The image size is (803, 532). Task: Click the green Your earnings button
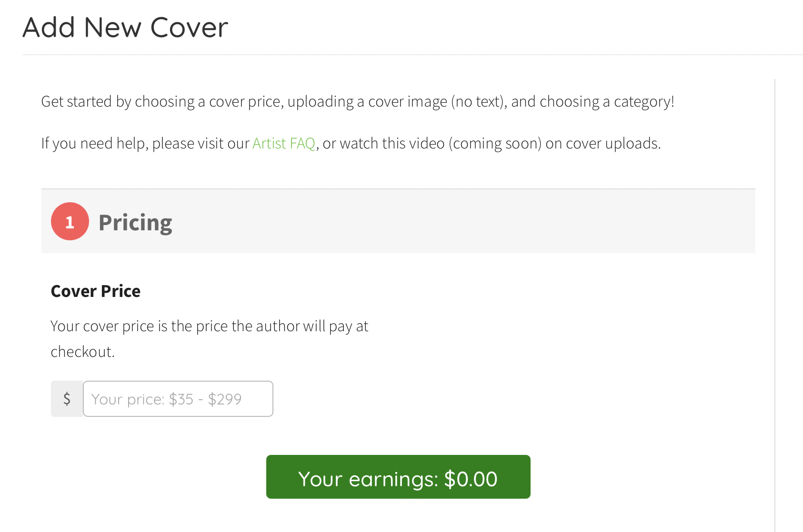(x=398, y=477)
